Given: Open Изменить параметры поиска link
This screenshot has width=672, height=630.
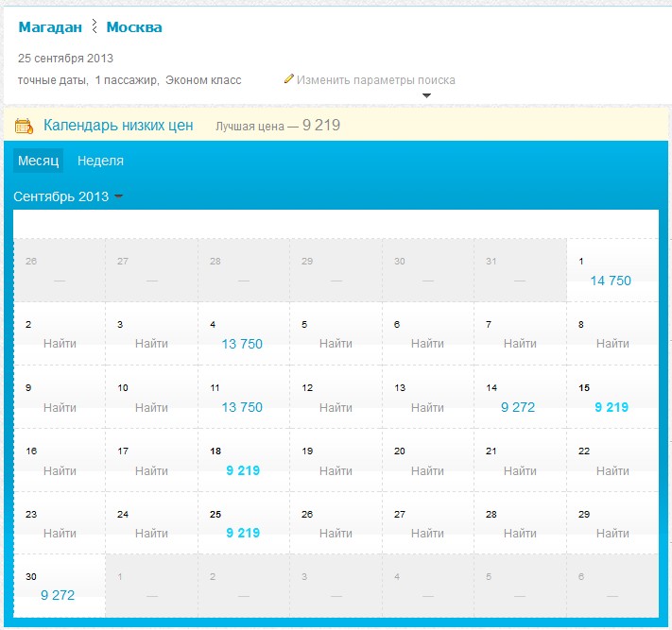Looking at the screenshot, I should (x=375, y=80).
